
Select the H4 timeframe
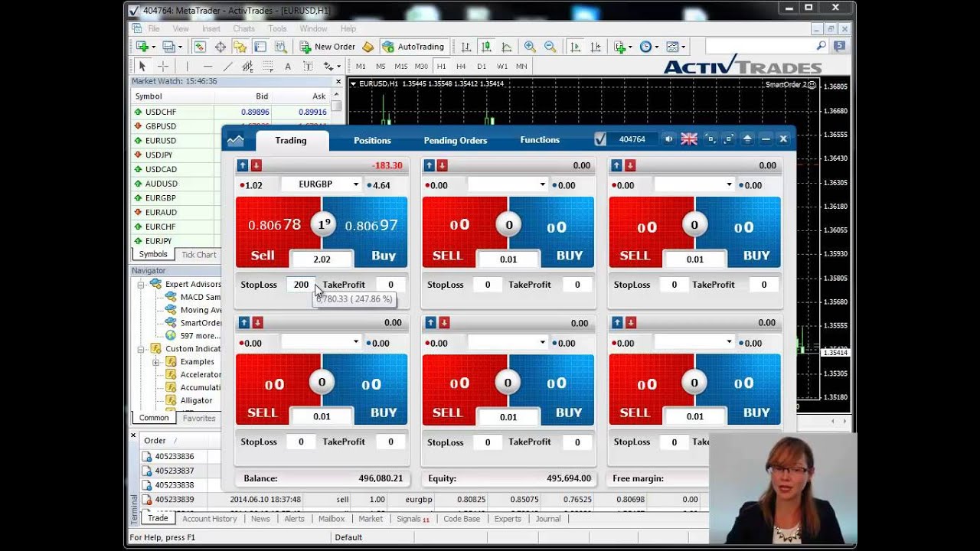(x=461, y=66)
